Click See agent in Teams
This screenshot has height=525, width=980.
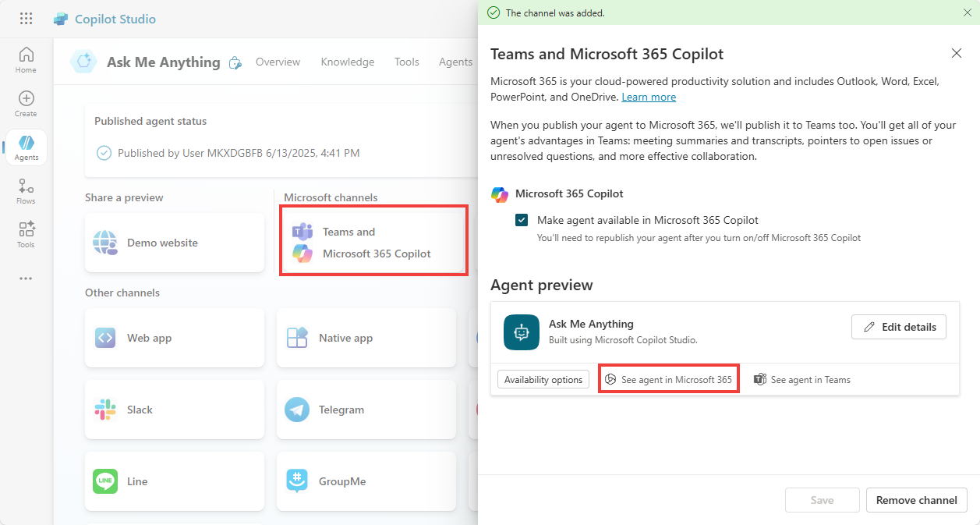802,379
